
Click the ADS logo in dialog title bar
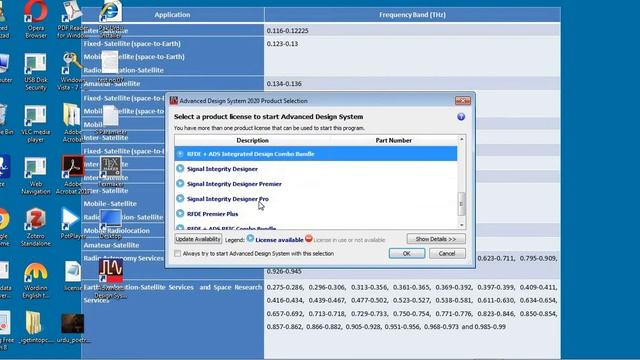coord(174,100)
